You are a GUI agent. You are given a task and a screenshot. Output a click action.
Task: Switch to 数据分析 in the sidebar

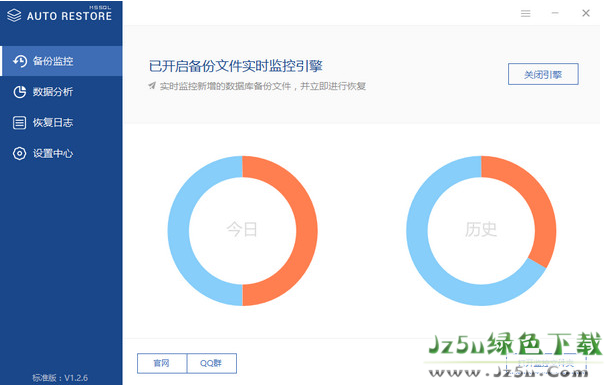[x=61, y=92]
